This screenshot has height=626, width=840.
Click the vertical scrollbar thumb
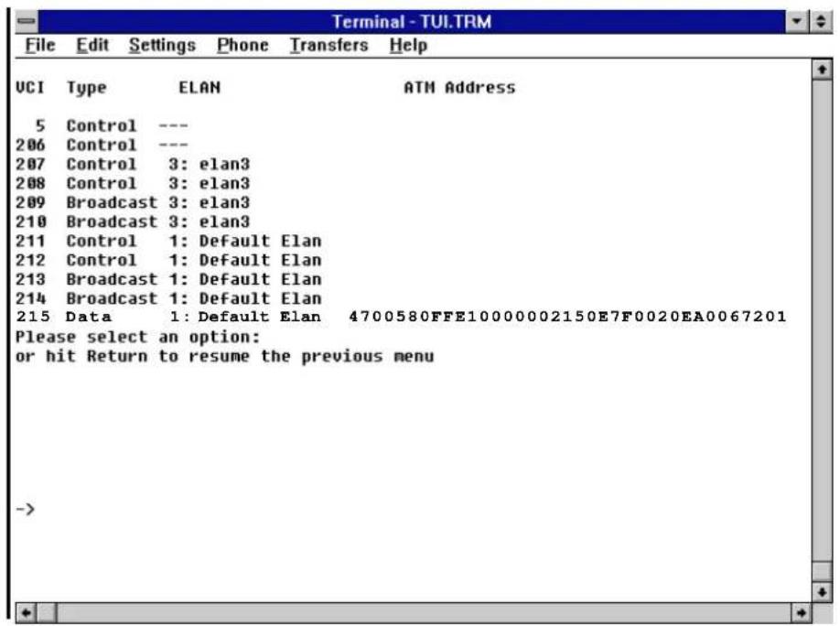pos(822,571)
